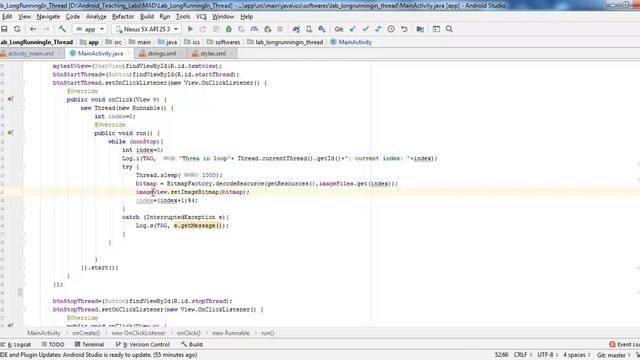Viewport: 640px width, 360px height.
Task: Open the Git: master branch selector
Action: [613, 355]
